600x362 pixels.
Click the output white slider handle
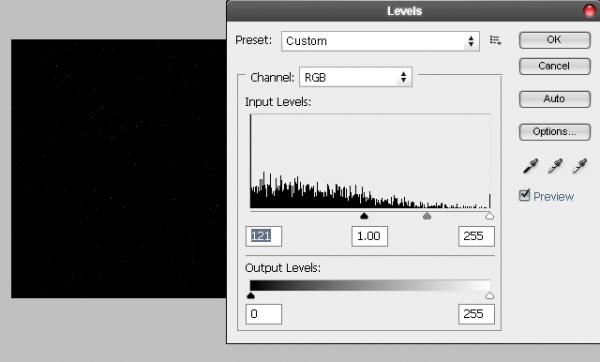489,295
